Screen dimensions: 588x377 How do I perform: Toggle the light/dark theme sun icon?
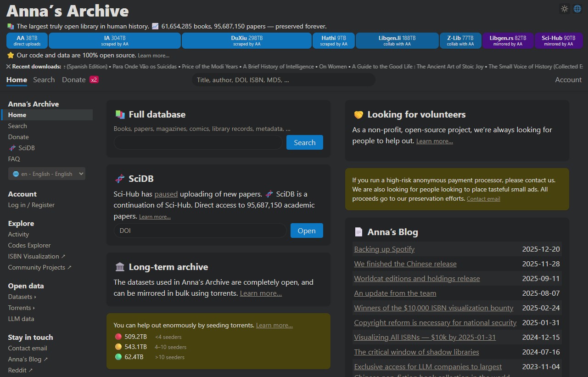tap(565, 9)
